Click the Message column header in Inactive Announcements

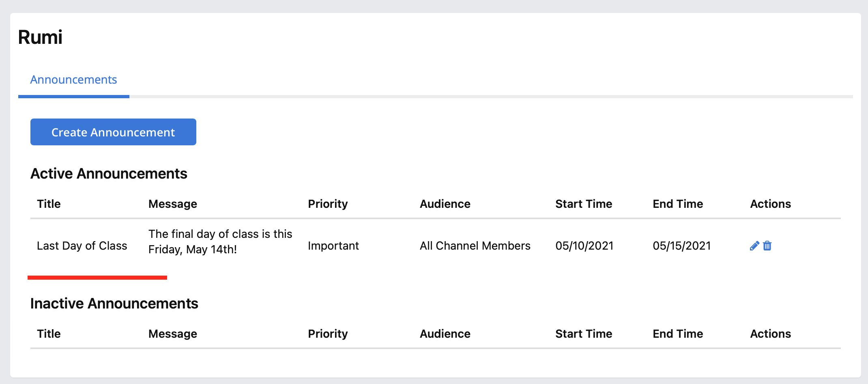point(173,334)
